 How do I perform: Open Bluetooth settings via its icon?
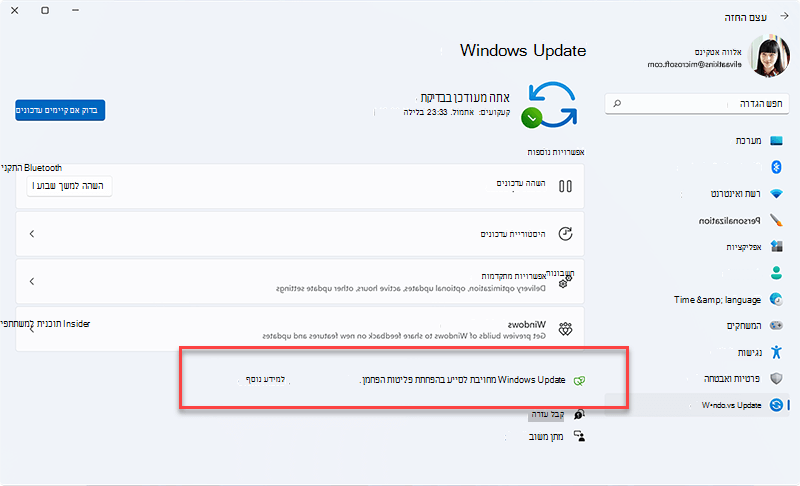pyautogui.click(x=776, y=167)
